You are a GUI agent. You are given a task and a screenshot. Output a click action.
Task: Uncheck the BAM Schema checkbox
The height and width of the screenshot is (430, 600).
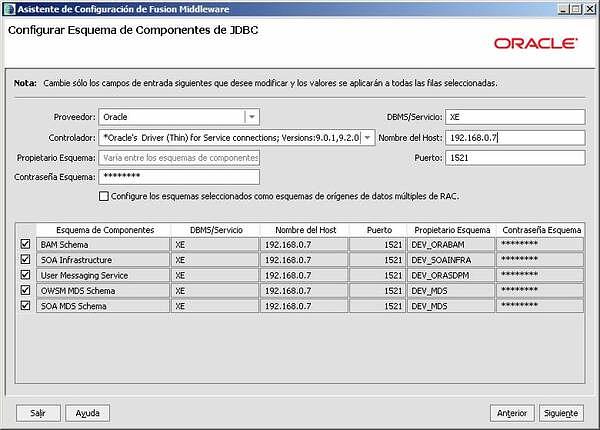point(25,244)
